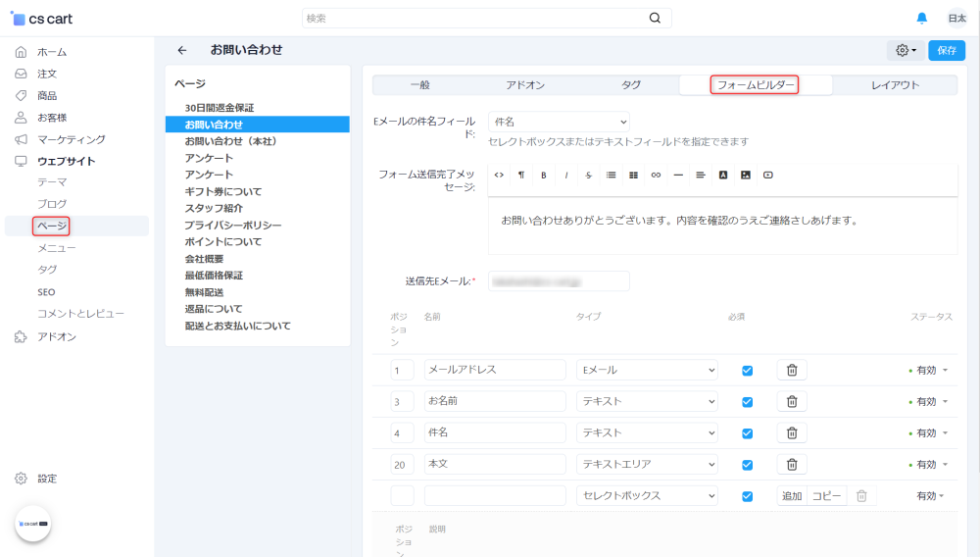Open the 日本 language selector
Image resolution: width=980 pixels, height=557 pixels.
956,18
